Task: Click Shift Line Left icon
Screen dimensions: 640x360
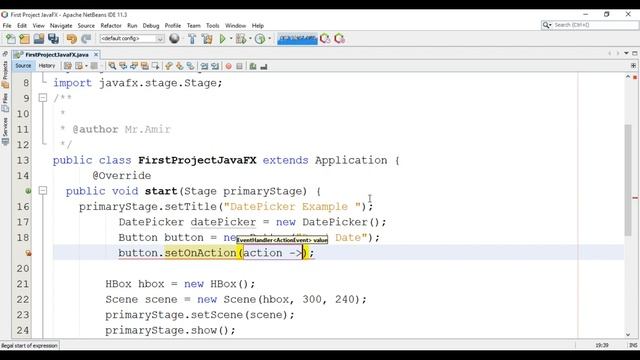Action: point(204,66)
